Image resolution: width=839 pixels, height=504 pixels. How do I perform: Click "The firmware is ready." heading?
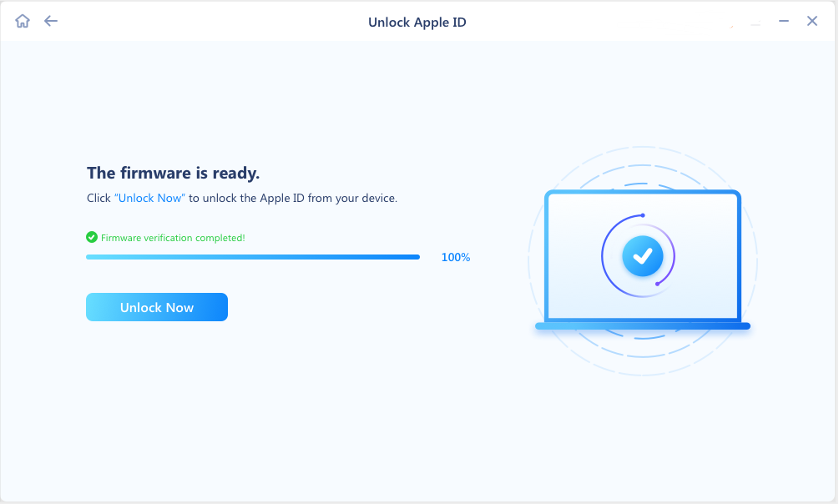[x=174, y=173]
